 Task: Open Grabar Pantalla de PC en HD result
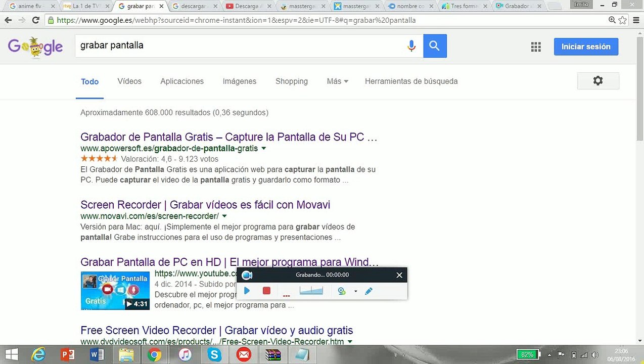[229, 262]
